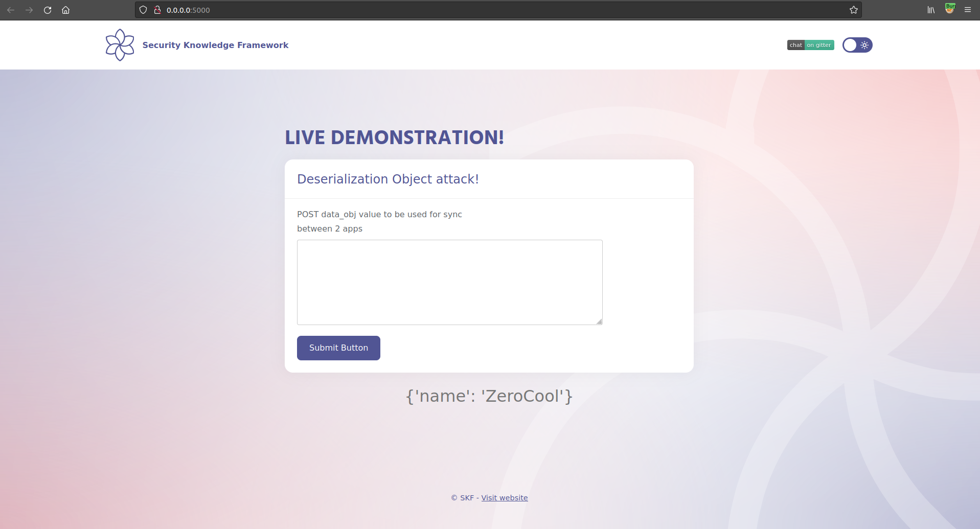This screenshot has width=980, height=529.
Task: Go to the browser home page
Action: (x=65, y=10)
